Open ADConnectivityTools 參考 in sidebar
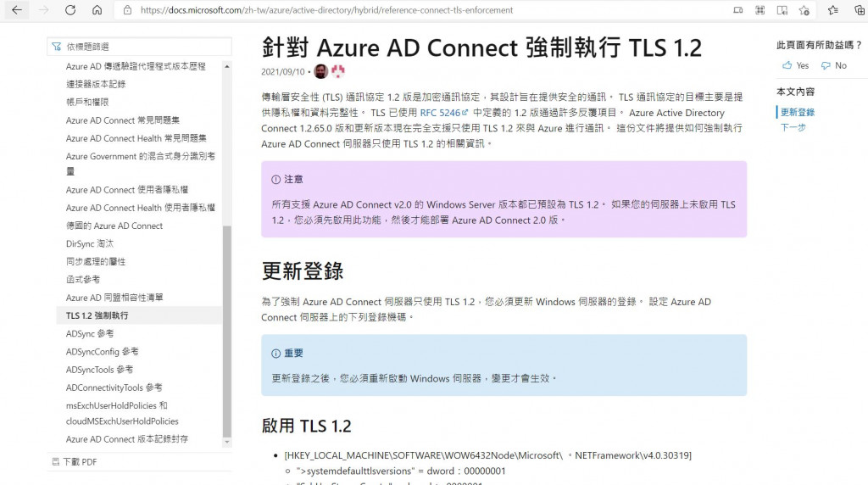The height and width of the screenshot is (485, 868). click(x=114, y=387)
